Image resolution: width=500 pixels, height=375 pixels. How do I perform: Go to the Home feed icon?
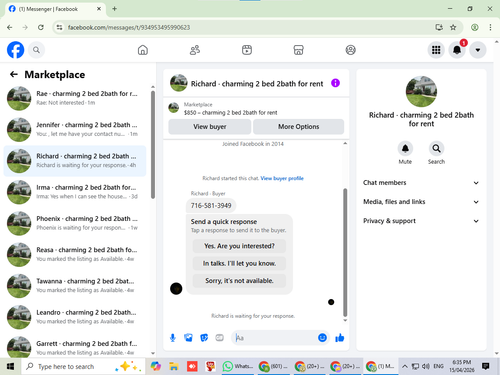click(143, 50)
